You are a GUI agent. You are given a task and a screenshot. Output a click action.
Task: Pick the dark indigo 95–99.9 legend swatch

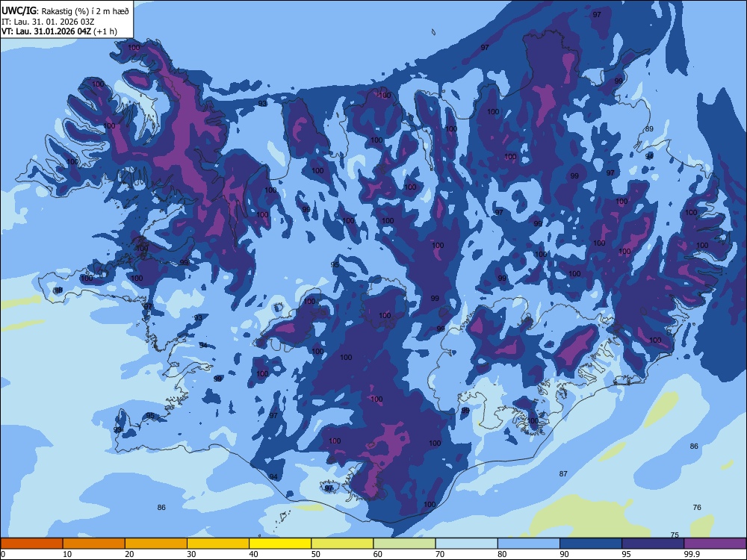pos(653,544)
